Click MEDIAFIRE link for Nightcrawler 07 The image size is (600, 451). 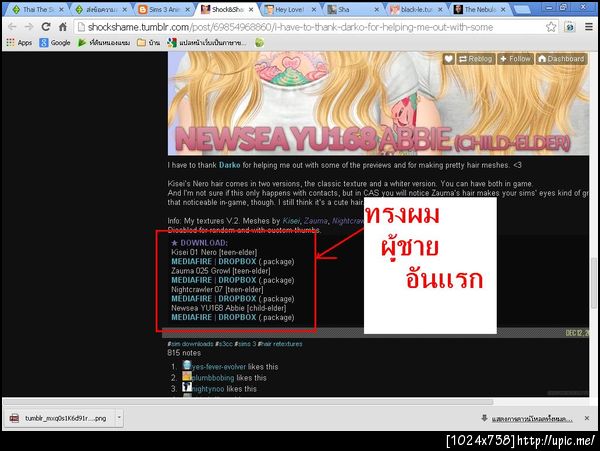(191, 299)
